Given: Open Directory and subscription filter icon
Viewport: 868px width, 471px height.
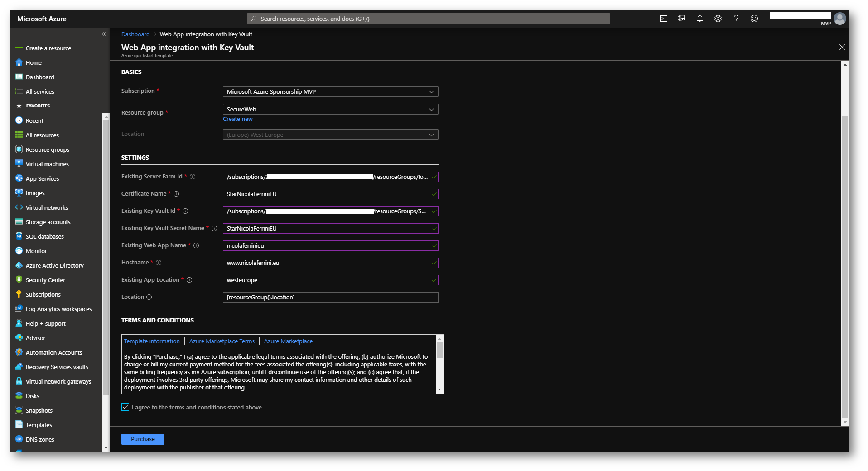Looking at the screenshot, I should [x=681, y=19].
